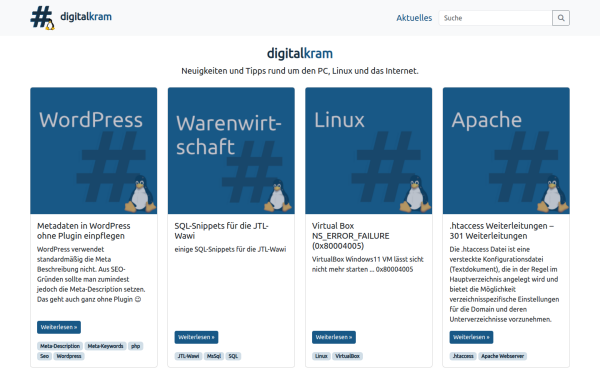
Task: Select the Meta-Keywords tag
Action: point(105,346)
